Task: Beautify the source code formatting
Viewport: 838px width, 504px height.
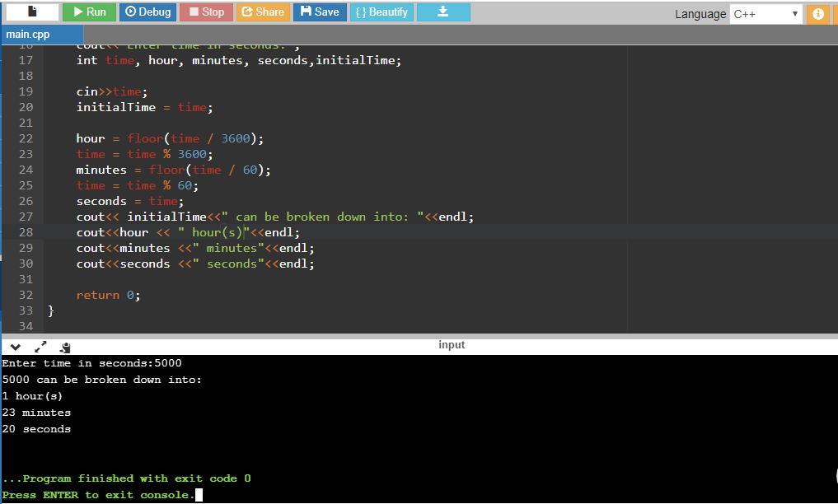Action: pos(382,12)
